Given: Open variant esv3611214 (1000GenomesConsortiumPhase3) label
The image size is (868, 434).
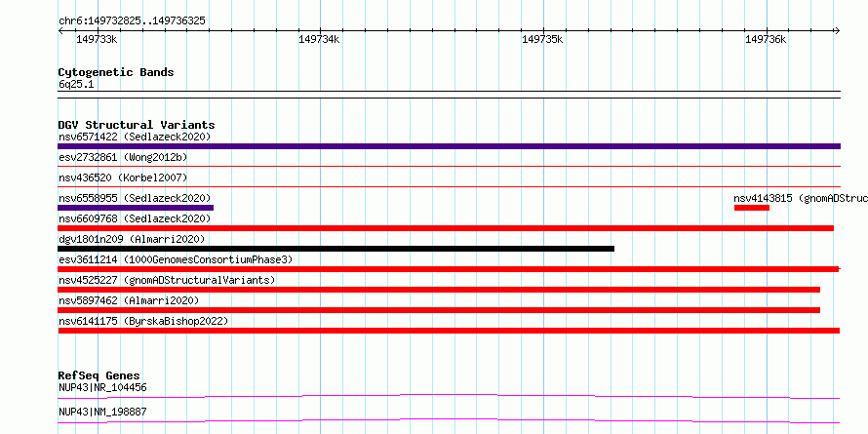Looking at the screenshot, I should [x=176, y=259].
